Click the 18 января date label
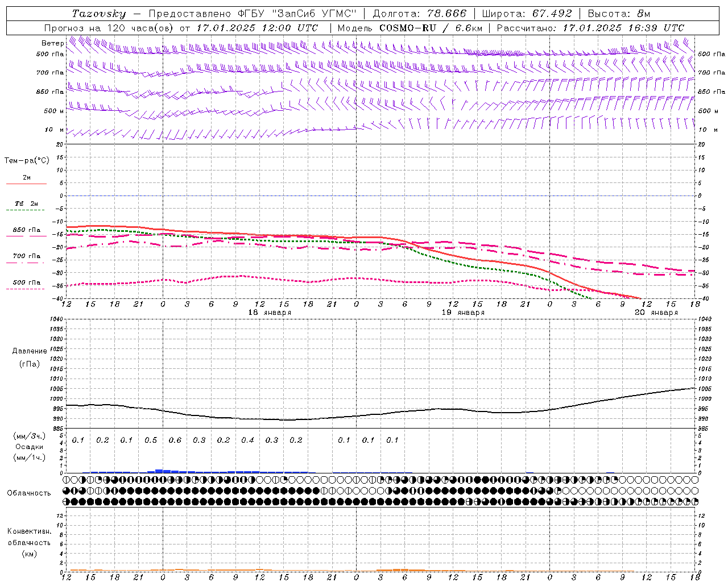728x582 pixels. [x=270, y=313]
